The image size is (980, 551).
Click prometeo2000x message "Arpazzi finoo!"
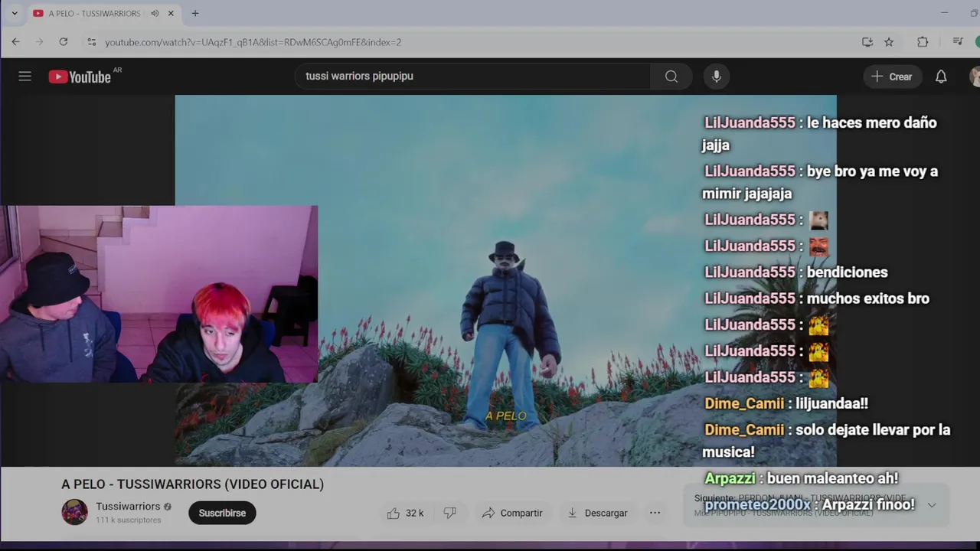tap(867, 504)
